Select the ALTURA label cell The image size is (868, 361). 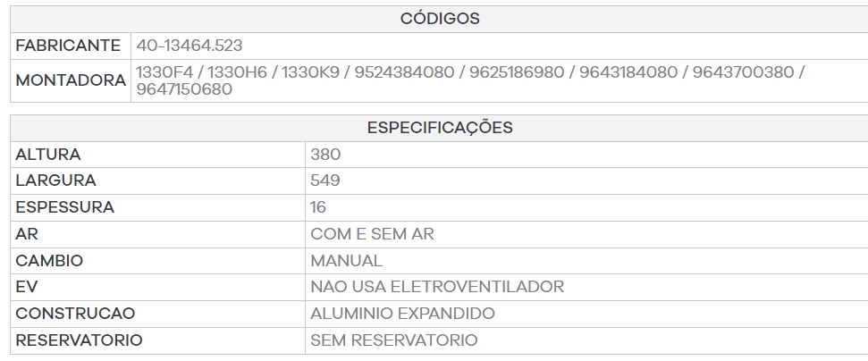click(157, 155)
